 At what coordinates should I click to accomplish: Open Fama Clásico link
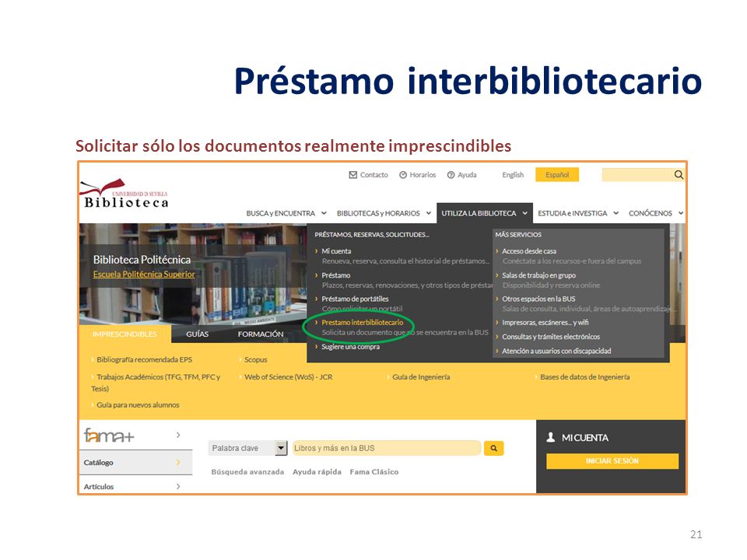click(374, 472)
